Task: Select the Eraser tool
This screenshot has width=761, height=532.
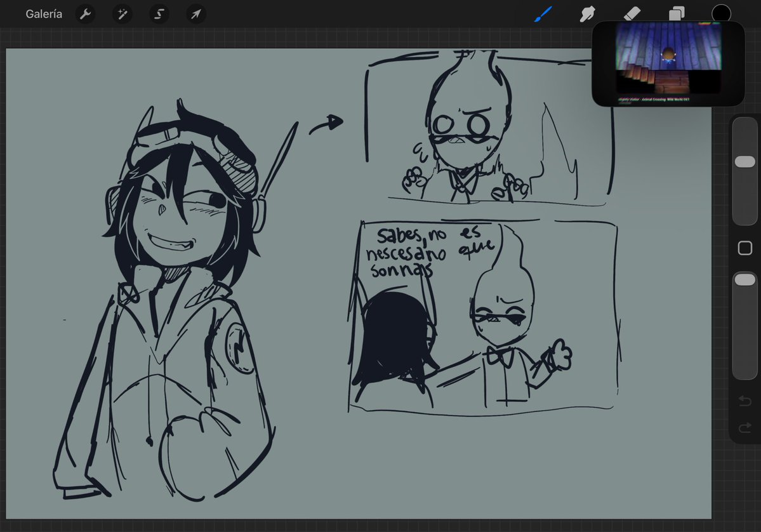Action: click(x=632, y=13)
